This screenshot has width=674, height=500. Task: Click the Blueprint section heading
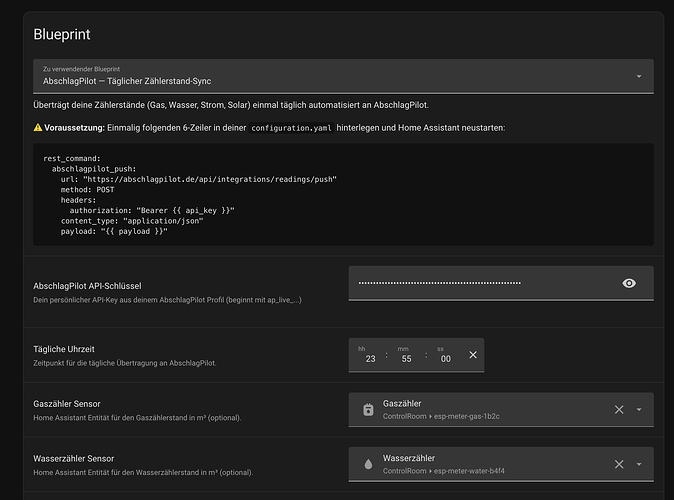62,34
